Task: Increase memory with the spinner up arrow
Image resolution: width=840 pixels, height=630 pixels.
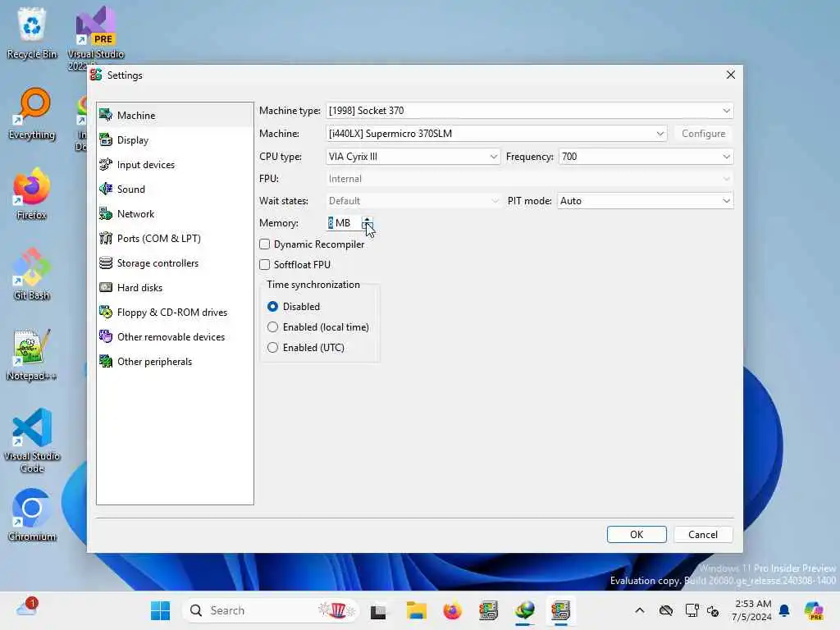Action: click(x=367, y=219)
